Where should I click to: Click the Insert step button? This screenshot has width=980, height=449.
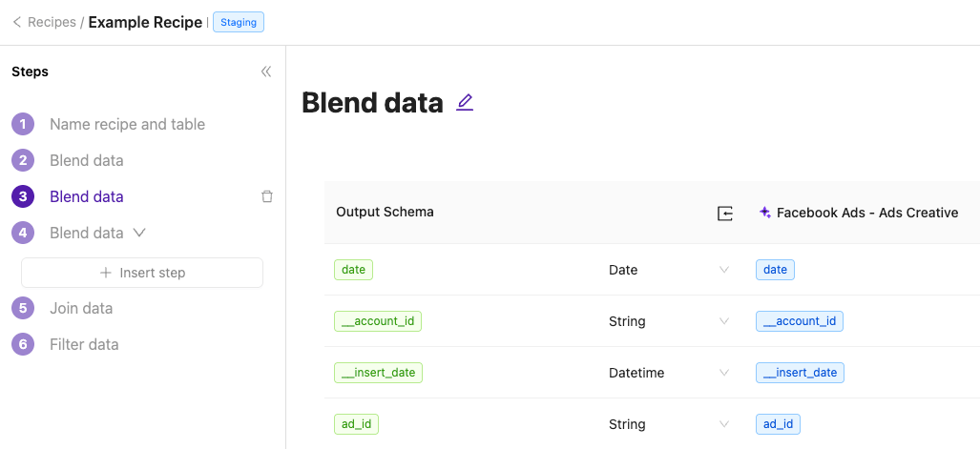[142, 273]
